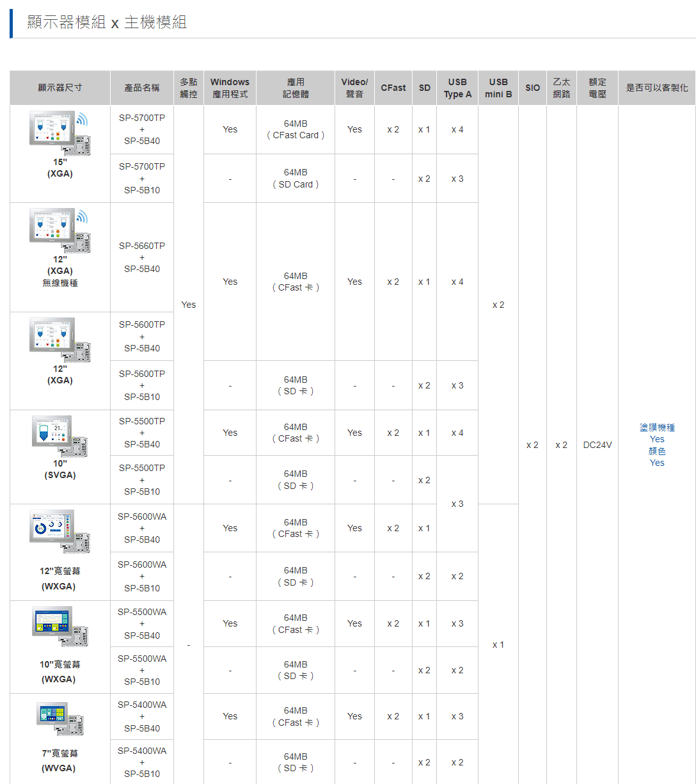Select the SP-5600TP + SP-5B10 product name

pyautogui.click(x=142, y=385)
